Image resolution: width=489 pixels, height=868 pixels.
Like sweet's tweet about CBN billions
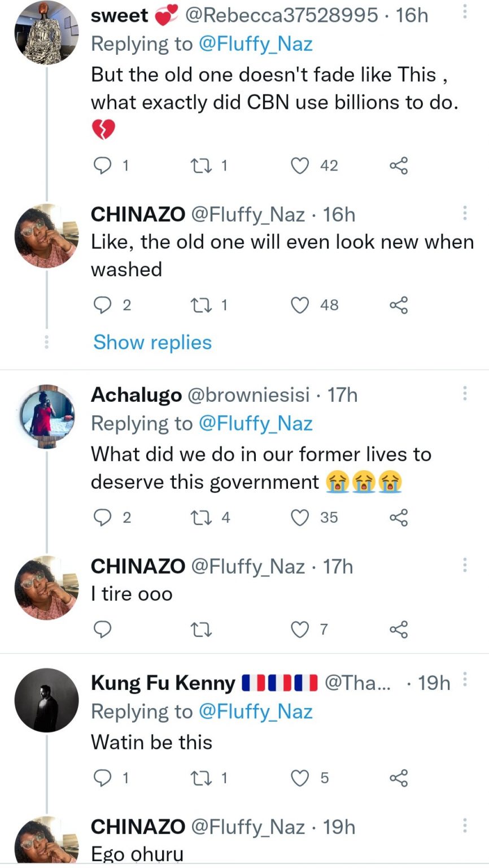coord(300,166)
